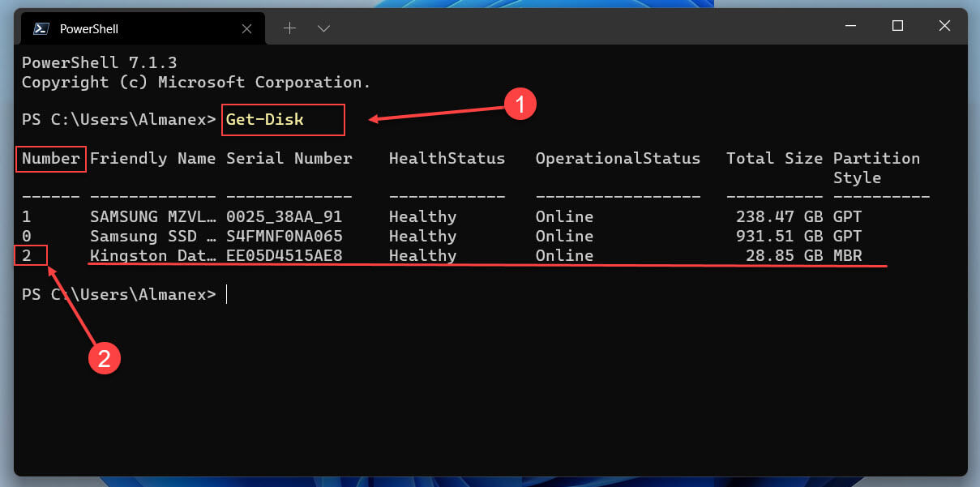Maximize the terminal window

tap(897, 26)
